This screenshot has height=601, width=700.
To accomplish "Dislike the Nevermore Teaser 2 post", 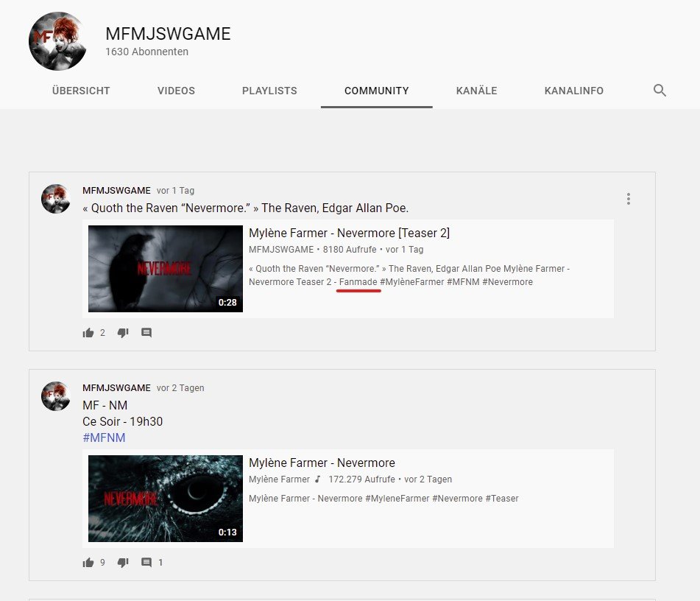I will point(123,333).
